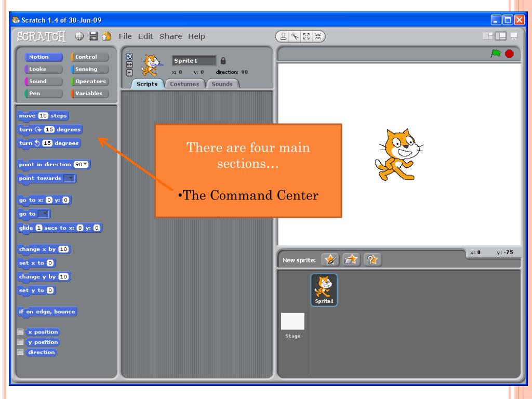The width and height of the screenshot is (532, 399).
Task: Choose new sprite from file
Action: click(351, 260)
